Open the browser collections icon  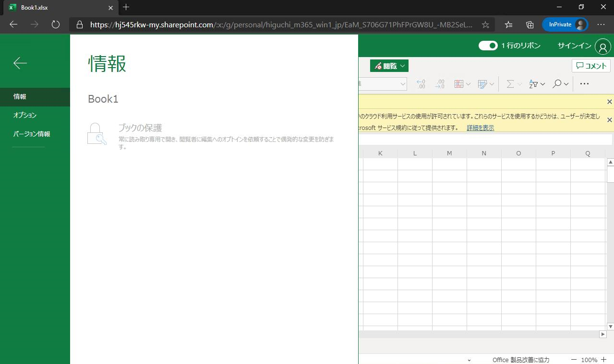(530, 24)
